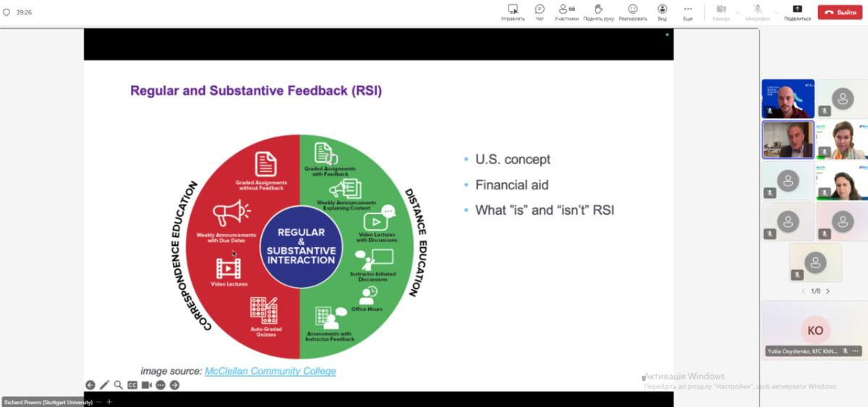Click Поднять руку to raise hand
Screen dimensions: 868x407
pyautogui.click(x=598, y=12)
